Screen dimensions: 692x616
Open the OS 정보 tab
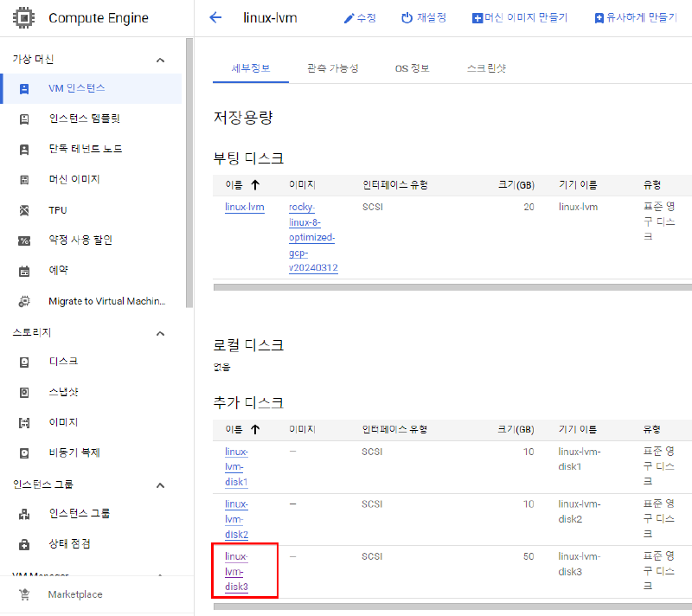413,68
